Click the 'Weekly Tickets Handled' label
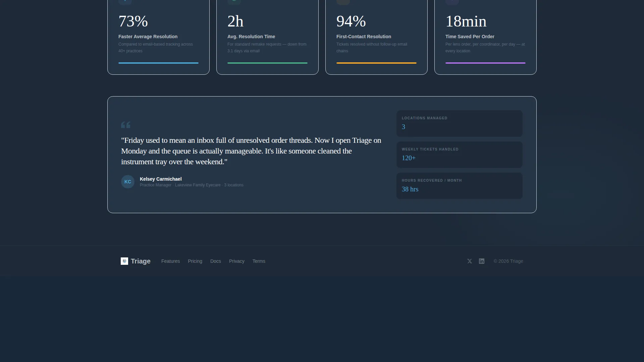The width and height of the screenshot is (644, 362). 430,149
